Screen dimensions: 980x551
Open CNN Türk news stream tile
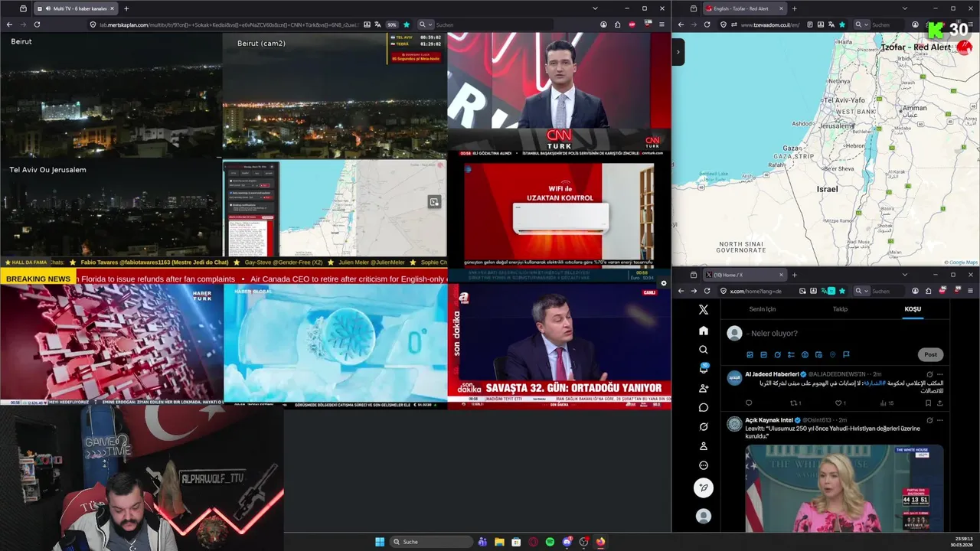coord(559,95)
